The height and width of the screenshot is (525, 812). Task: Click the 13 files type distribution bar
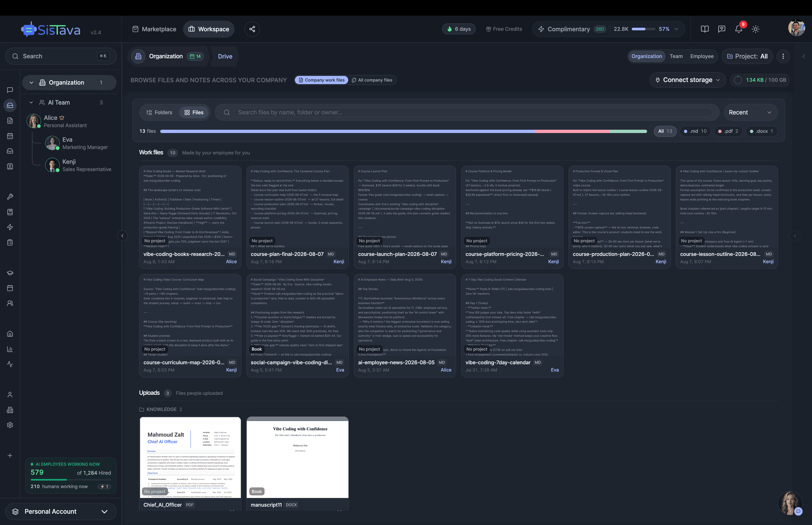(x=403, y=131)
